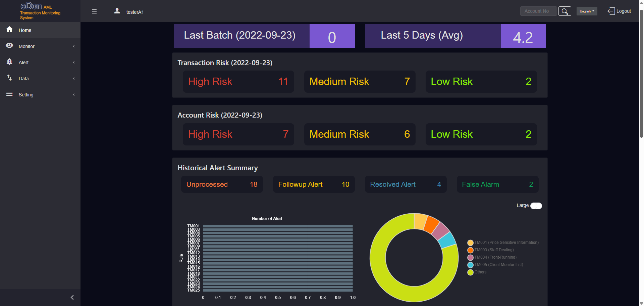Image resolution: width=644 pixels, height=306 pixels.
Task: Open the Unprocessed alerts card
Action: coord(222,184)
